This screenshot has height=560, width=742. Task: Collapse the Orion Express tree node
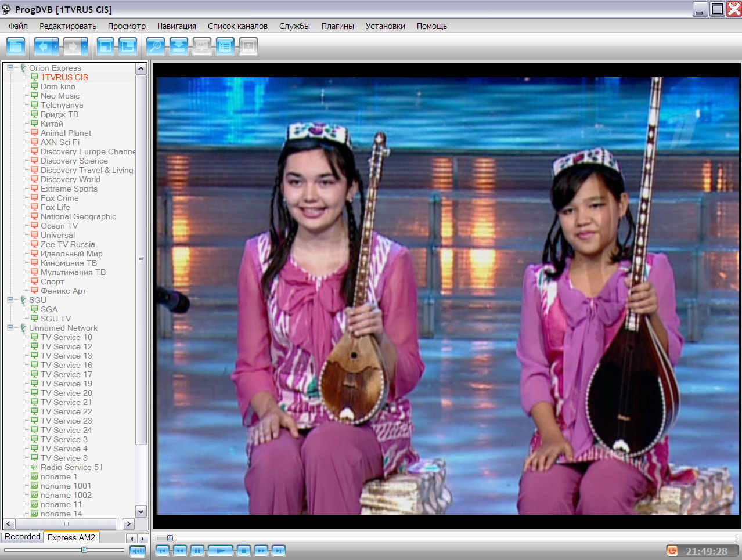coord(10,68)
